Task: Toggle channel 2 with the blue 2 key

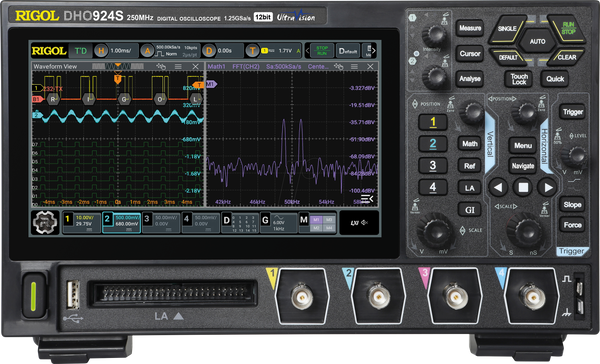Action: click(433, 144)
